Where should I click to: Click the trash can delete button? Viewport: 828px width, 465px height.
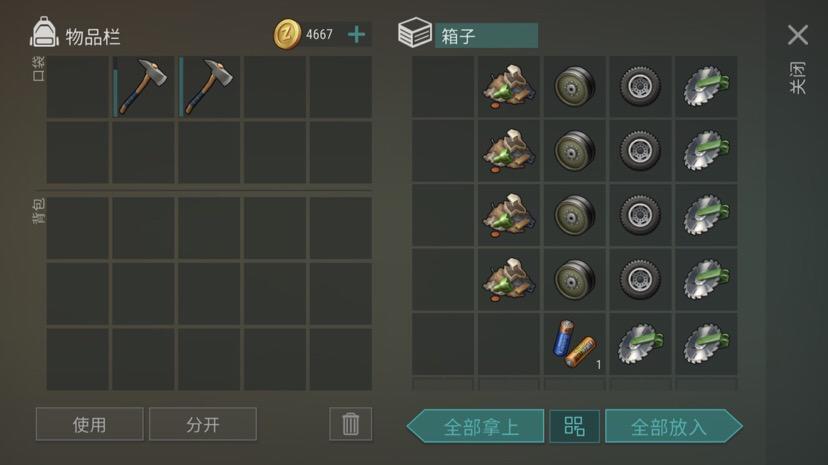coord(351,424)
